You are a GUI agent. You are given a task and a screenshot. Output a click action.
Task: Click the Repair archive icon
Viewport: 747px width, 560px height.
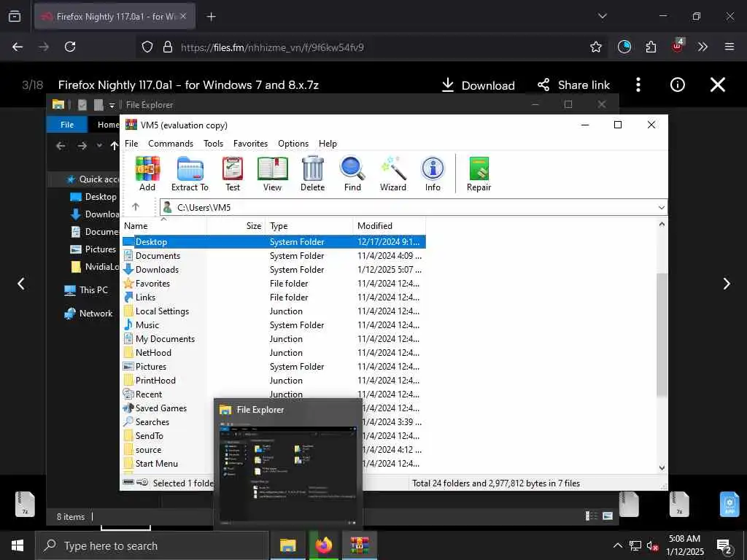click(479, 174)
